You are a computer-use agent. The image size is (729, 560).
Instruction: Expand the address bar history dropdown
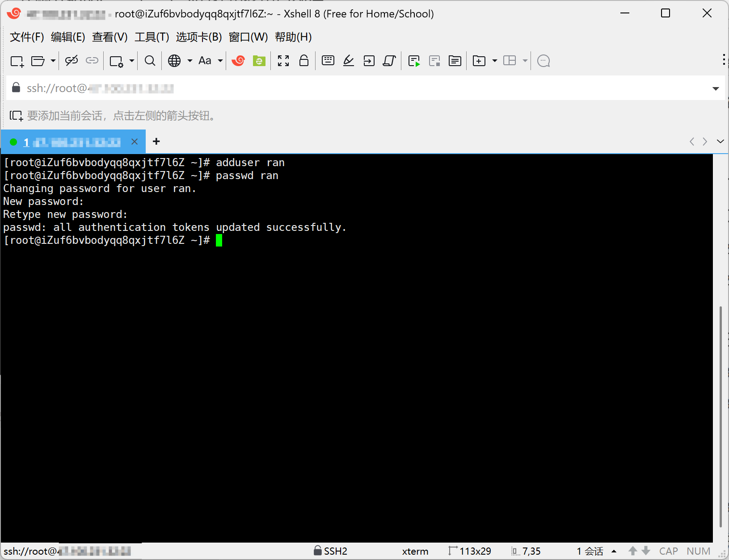coord(716,88)
